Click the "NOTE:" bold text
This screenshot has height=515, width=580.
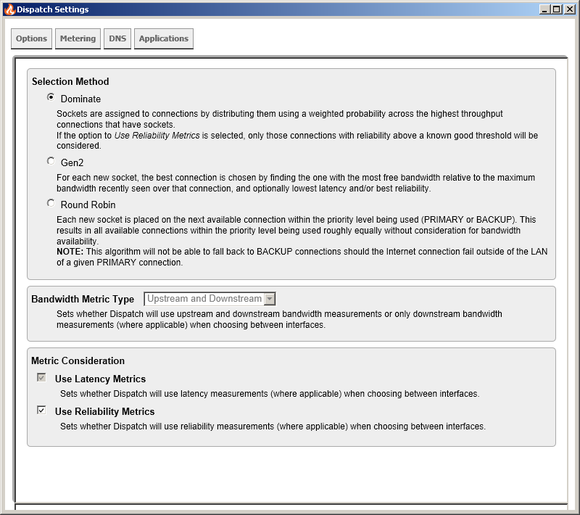point(70,252)
